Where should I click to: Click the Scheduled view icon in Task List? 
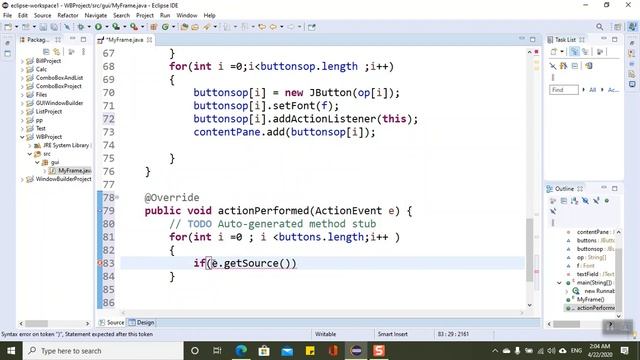(x=585, y=52)
